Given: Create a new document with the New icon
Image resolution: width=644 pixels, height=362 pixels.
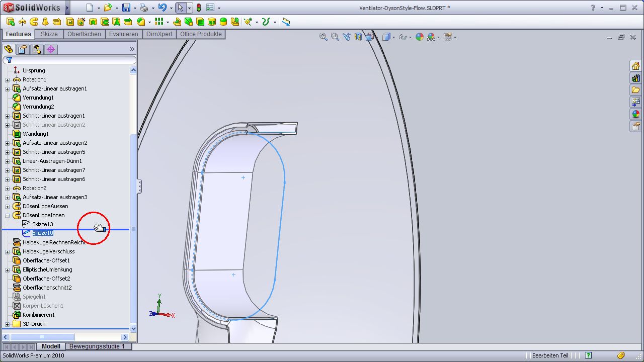Looking at the screenshot, I should tap(90, 8).
